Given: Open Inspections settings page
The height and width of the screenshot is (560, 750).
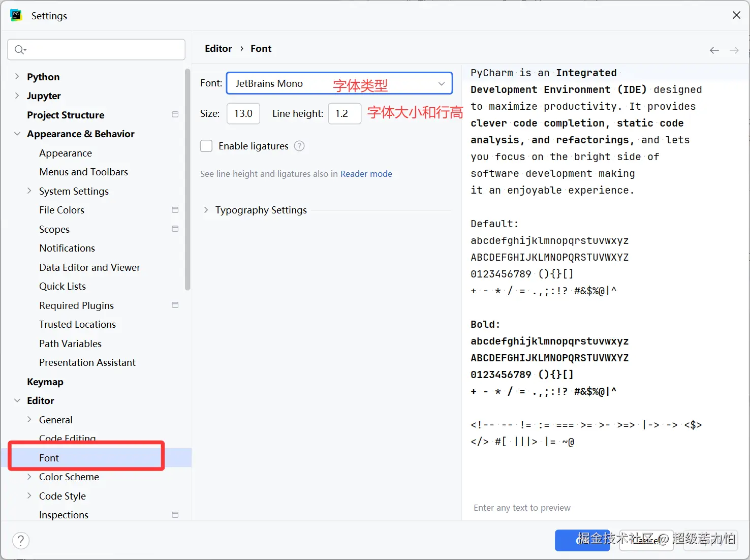Looking at the screenshot, I should click(64, 515).
